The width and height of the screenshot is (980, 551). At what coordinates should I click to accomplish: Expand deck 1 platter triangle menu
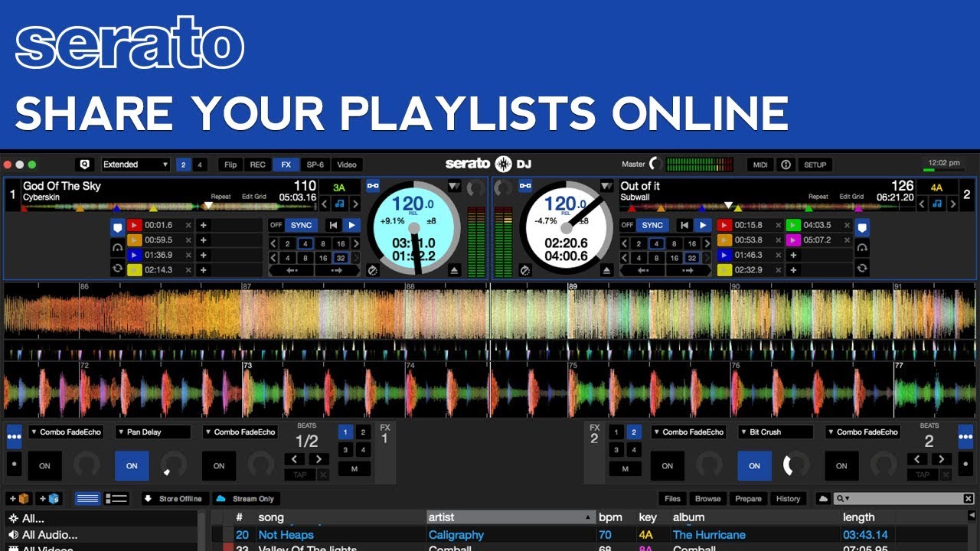[455, 186]
